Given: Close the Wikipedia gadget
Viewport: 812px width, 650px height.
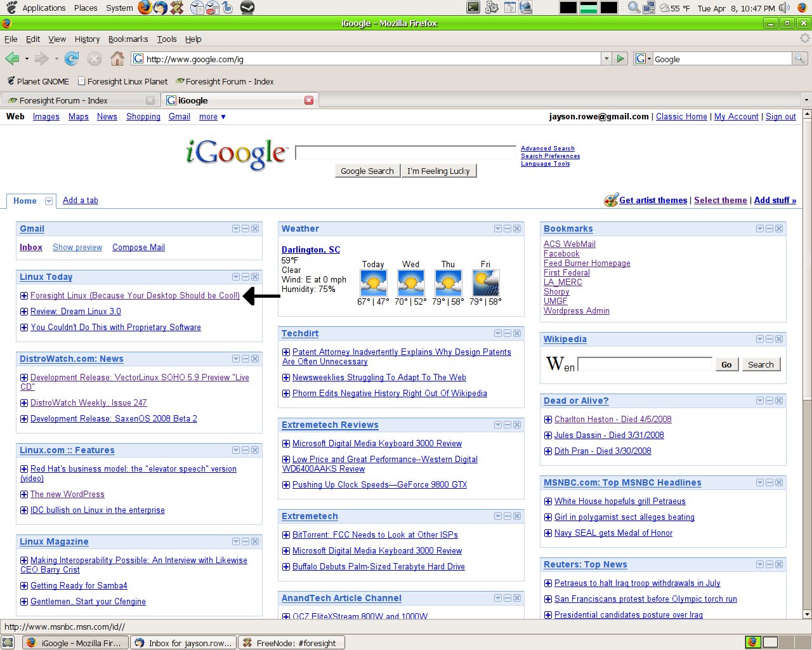Looking at the screenshot, I should (779, 339).
